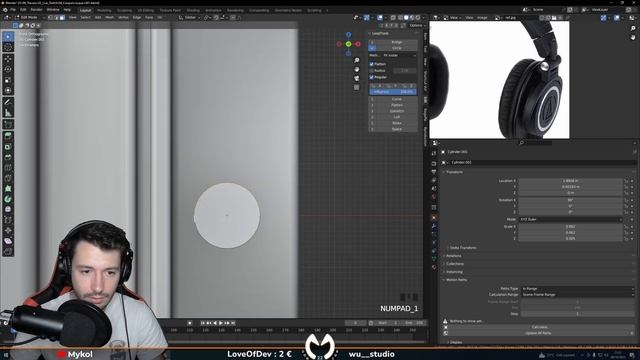Image resolution: width=640 pixels, height=360 pixels.
Task: Open the Render menu
Action: coord(36,10)
